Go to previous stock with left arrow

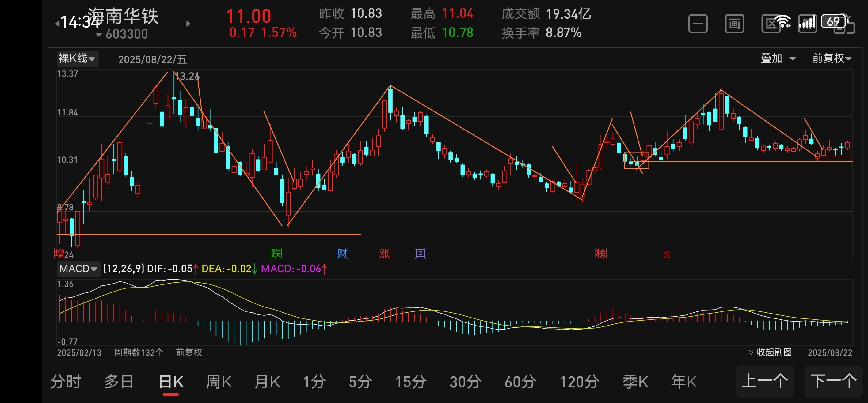click(x=57, y=24)
